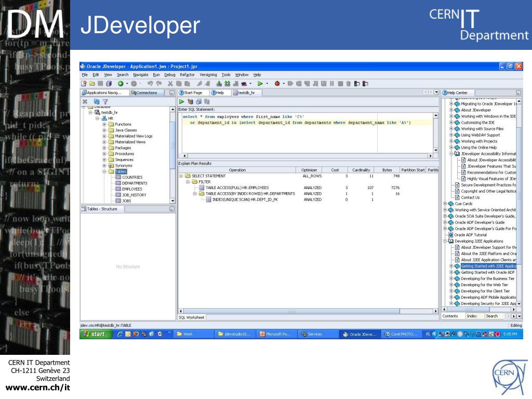
Task: Select the DEPARTMENTS table in tree
Action: (135, 183)
